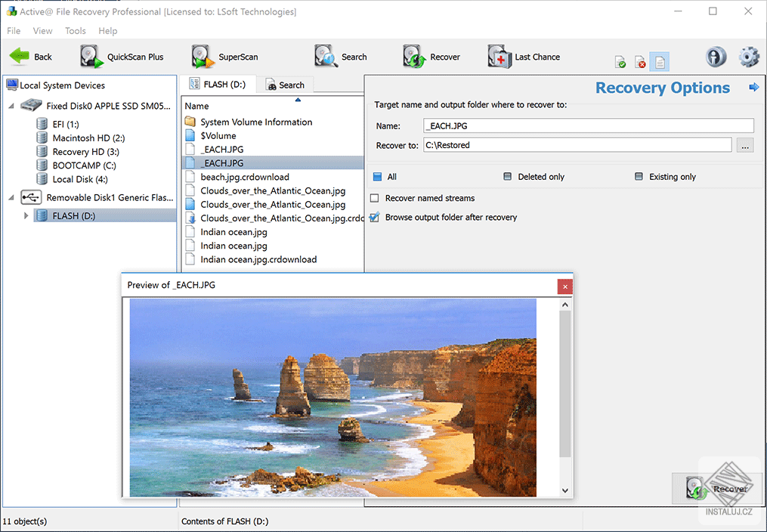Switch to the Search tab
The height and width of the screenshot is (532, 767).
(286, 85)
